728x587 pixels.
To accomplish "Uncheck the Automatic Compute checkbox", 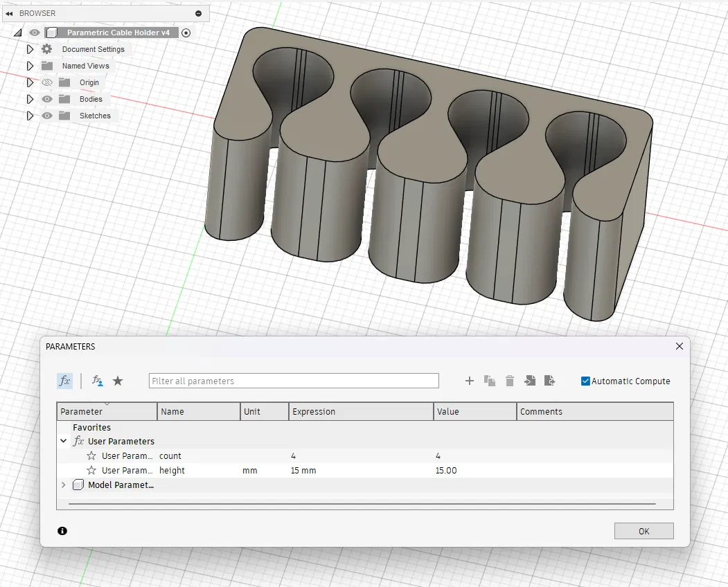I will (x=585, y=381).
